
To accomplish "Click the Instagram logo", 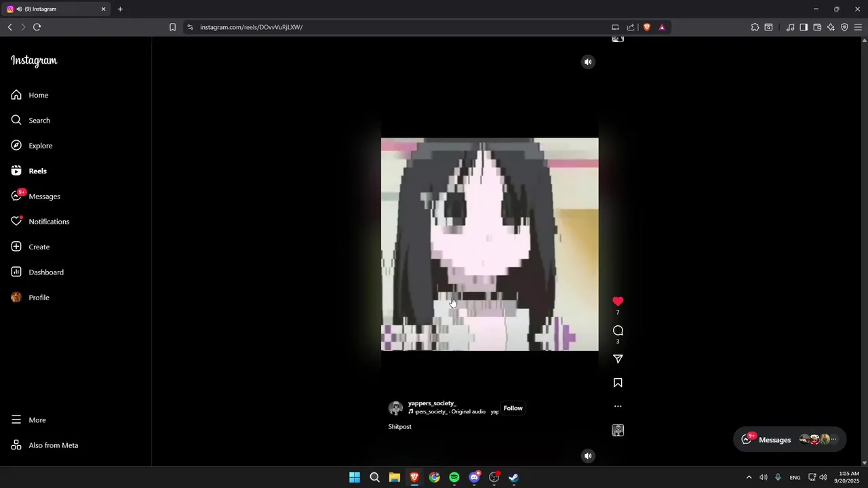I will coord(34,60).
